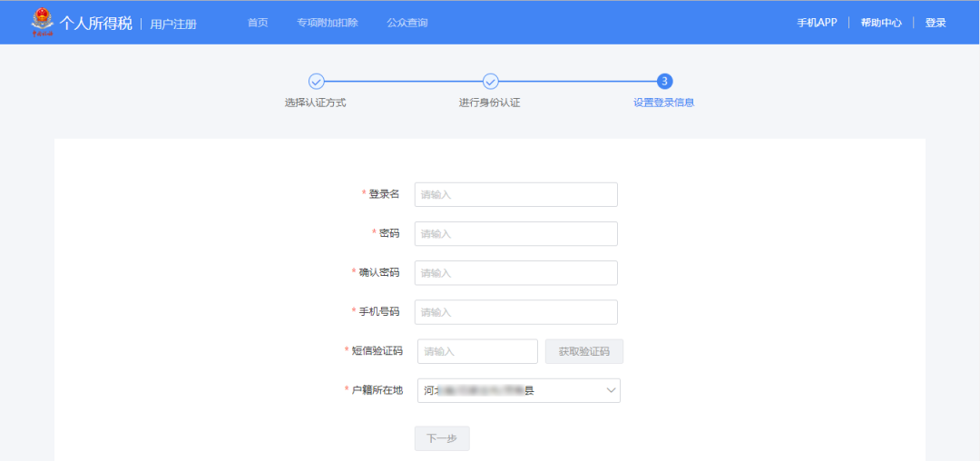Go to the 公众查询 page
The height and width of the screenshot is (461, 980).
[407, 23]
